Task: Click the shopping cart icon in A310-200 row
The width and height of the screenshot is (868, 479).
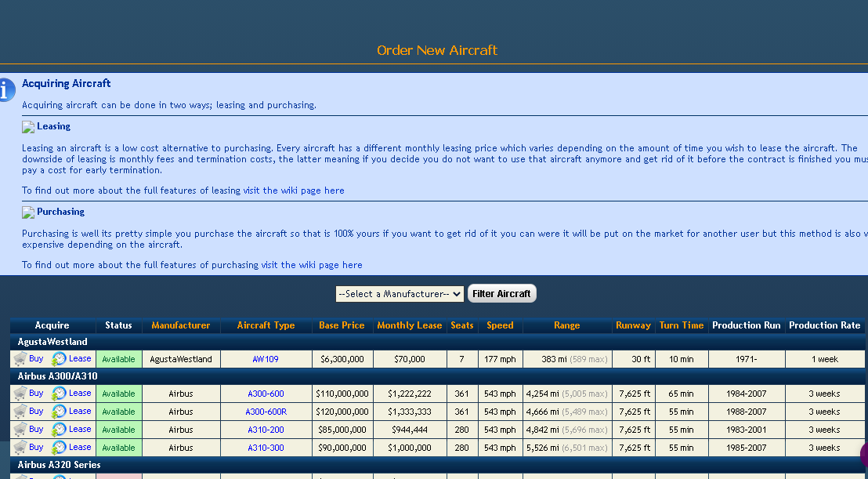Action: 20,429
